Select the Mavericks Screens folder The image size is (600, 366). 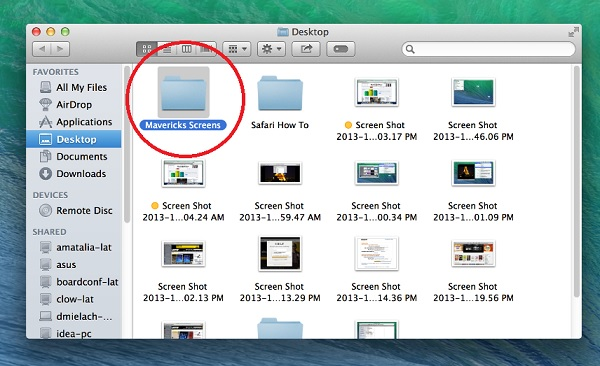(183, 99)
